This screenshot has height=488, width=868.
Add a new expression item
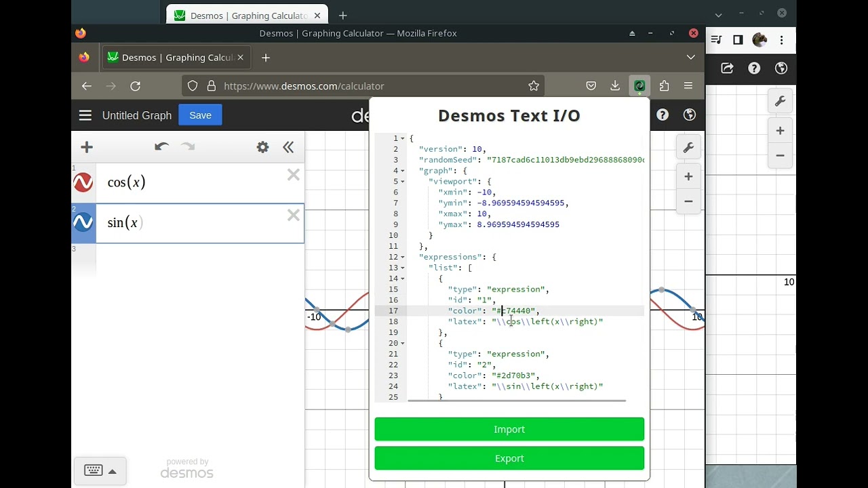coord(87,147)
